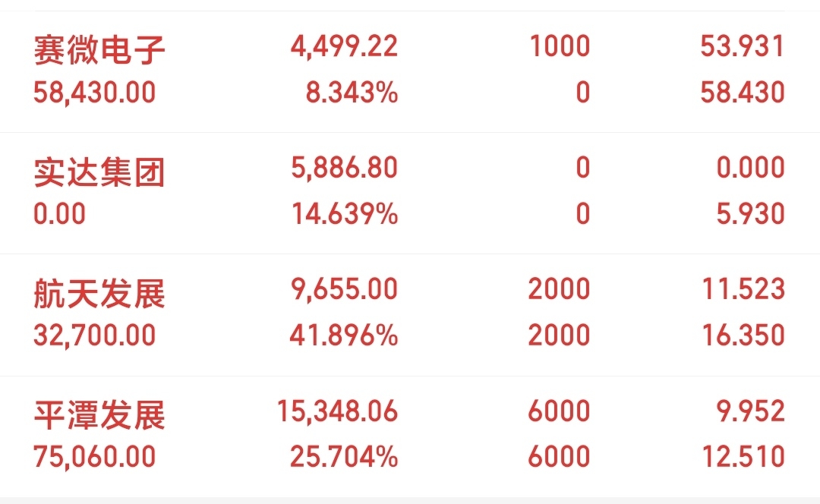Click 平潭发展 current price 12.510
Viewport: 820px width, 504px height.
coord(743,456)
